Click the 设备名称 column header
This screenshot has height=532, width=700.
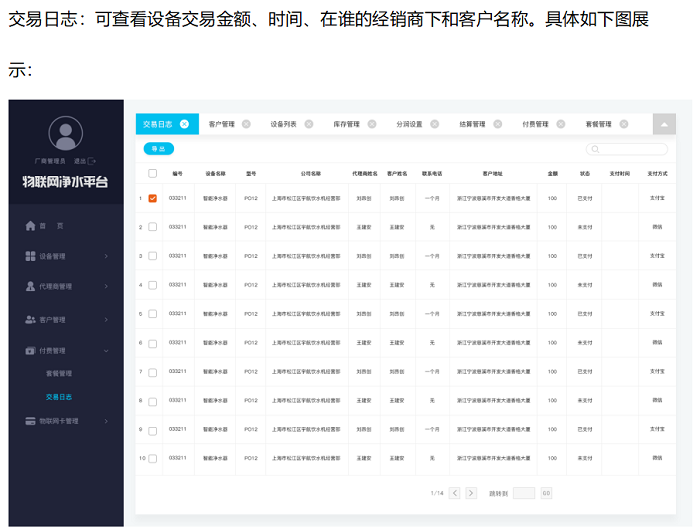(x=215, y=173)
